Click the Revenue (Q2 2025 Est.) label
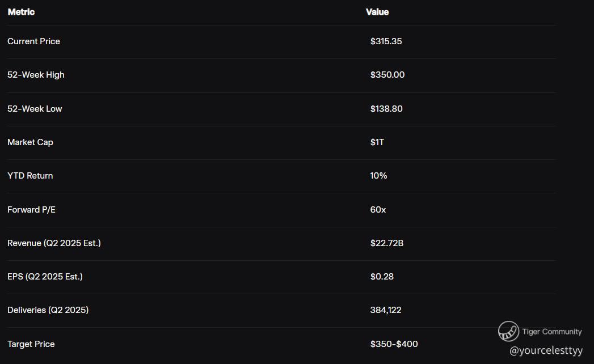This screenshot has height=364, width=594. coord(54,243)
